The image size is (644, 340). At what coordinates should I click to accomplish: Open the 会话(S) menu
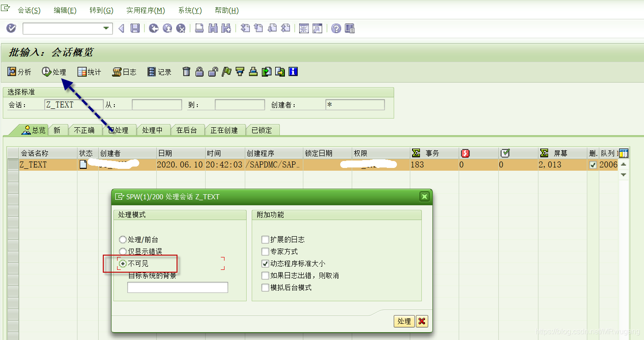click(29, 10)
